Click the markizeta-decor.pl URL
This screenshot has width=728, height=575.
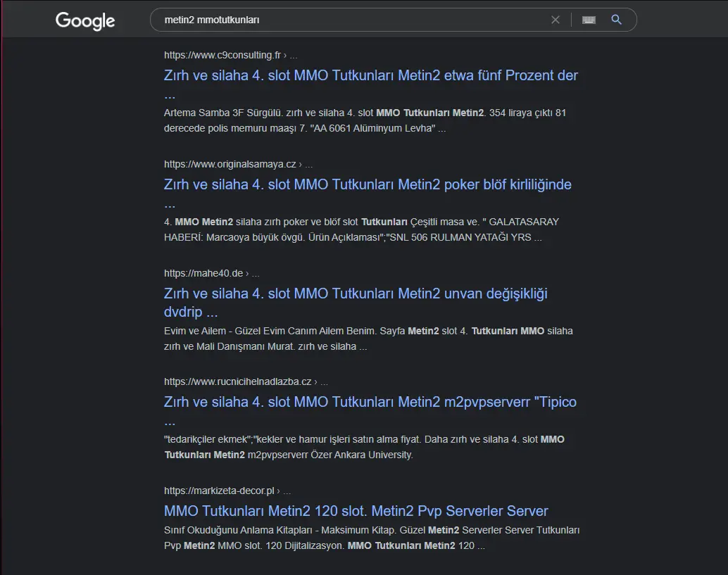tap(219, 491)
